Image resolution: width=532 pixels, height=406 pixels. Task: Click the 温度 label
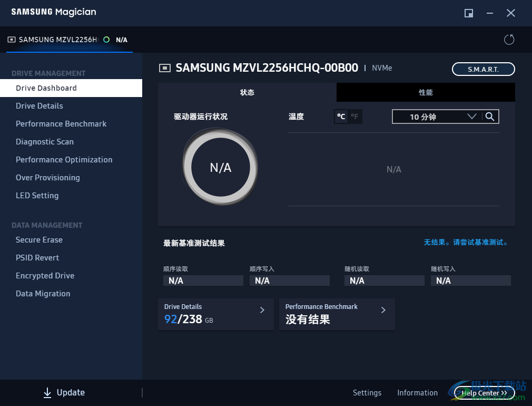pos(296,117)
